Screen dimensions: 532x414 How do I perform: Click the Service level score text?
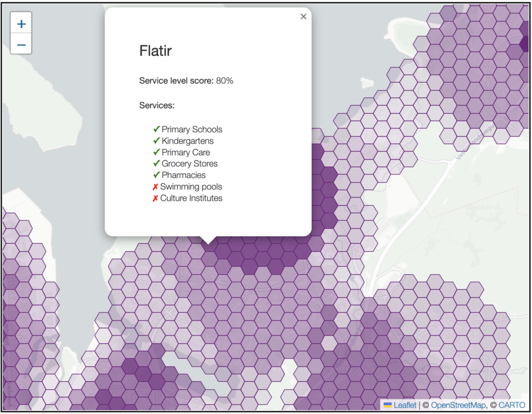[x=186, y=81]
